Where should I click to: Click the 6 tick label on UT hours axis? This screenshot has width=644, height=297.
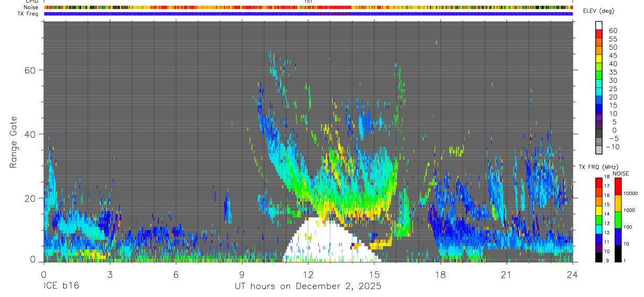(x=176, y=274)
